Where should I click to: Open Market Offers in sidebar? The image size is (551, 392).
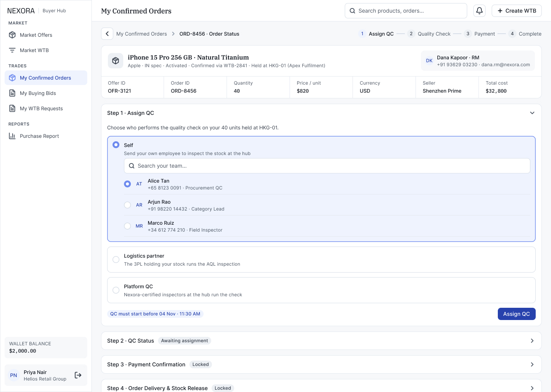[x=46, y=35]
